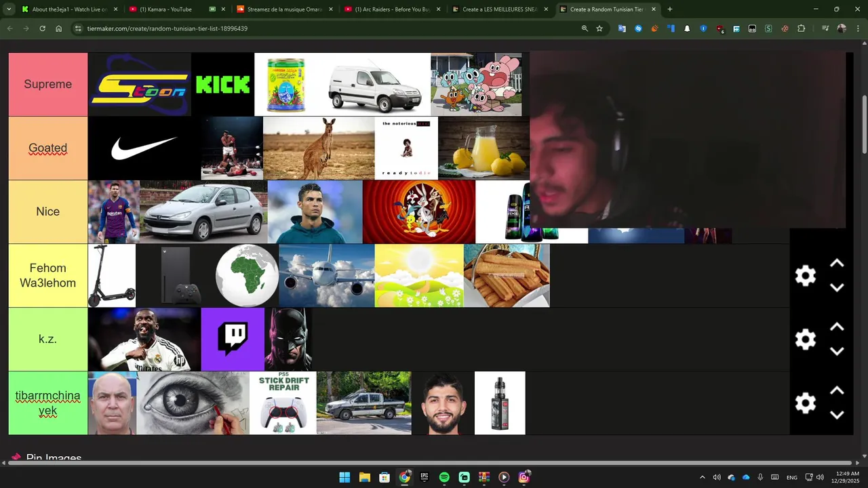Open Instagram from the taskbar
This screenshot has width=868, height=488.
click(x=524, y=477)
